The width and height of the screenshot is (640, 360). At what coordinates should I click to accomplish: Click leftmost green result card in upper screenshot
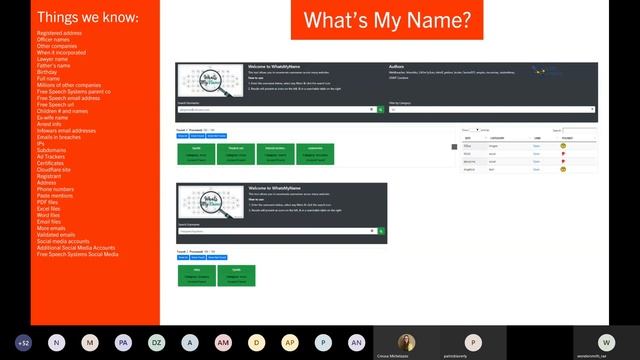[196, 154]
